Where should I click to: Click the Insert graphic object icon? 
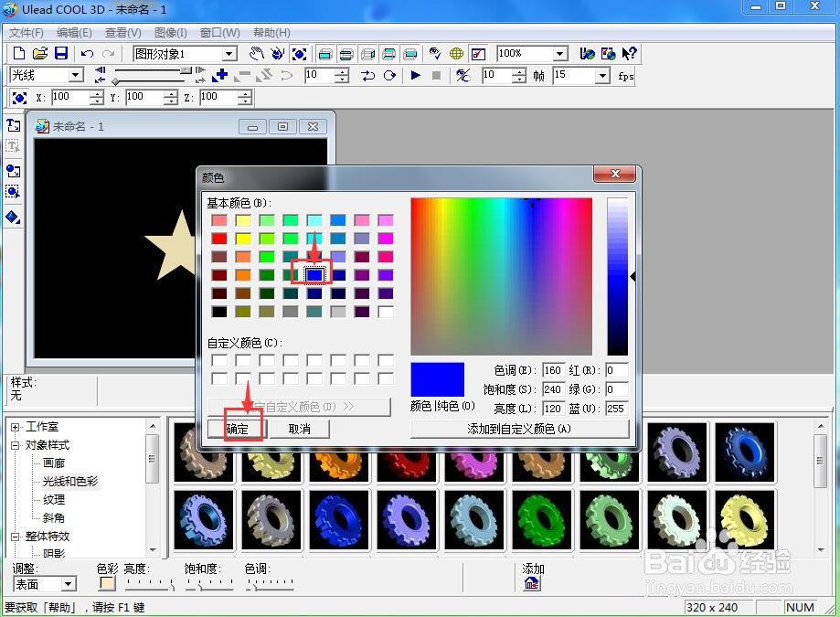[x=13, y=171]
